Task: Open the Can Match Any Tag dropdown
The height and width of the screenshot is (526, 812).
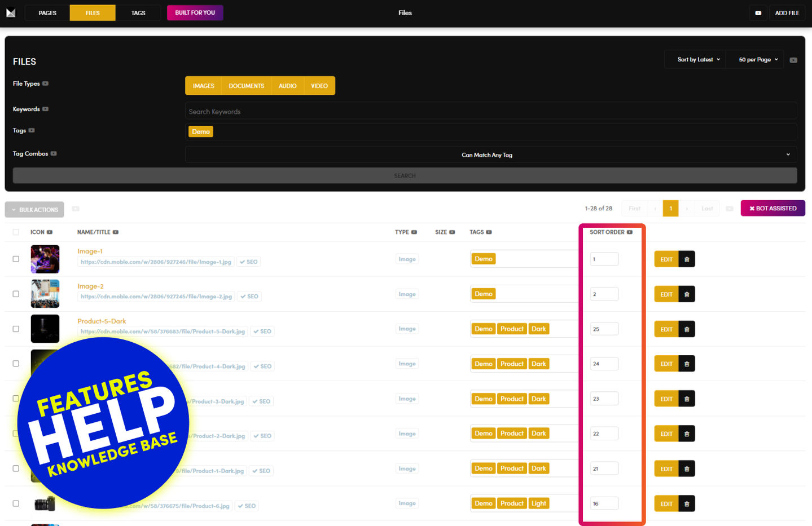Action: click(490, 155)
